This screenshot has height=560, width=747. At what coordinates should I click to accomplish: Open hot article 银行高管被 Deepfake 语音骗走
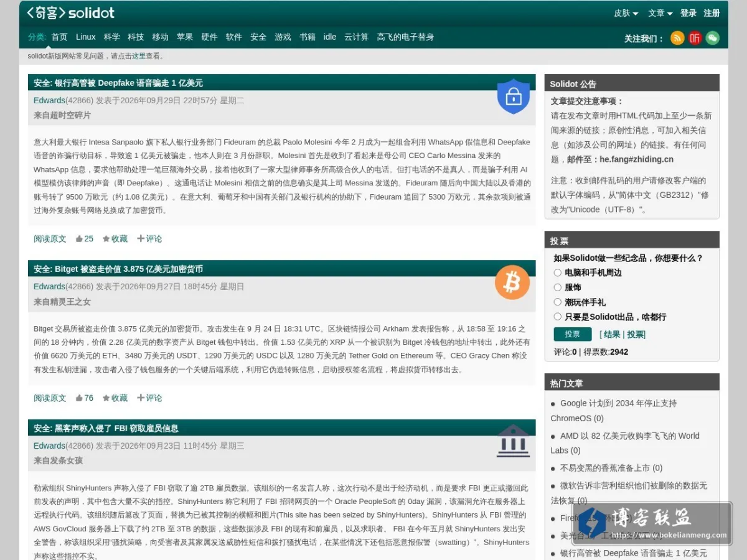pyautogui.click(x=634, y=553)
